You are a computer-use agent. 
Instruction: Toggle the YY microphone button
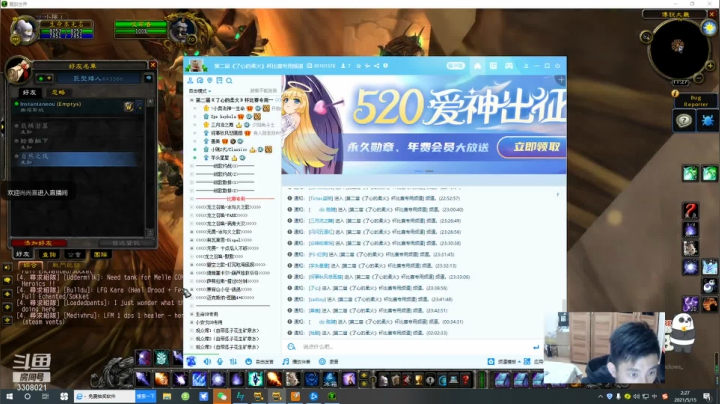pyautogui.click(x=220, y=362)
